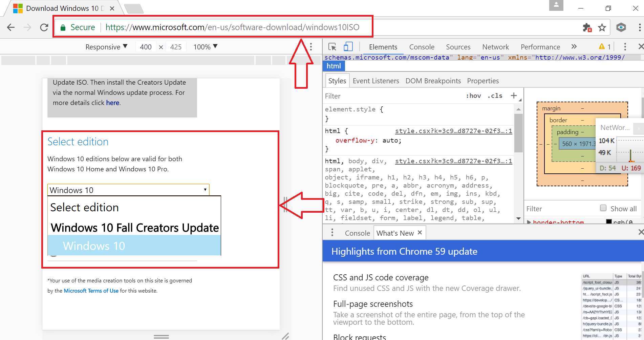Edit the viewport height field 425

pos(176,47)
